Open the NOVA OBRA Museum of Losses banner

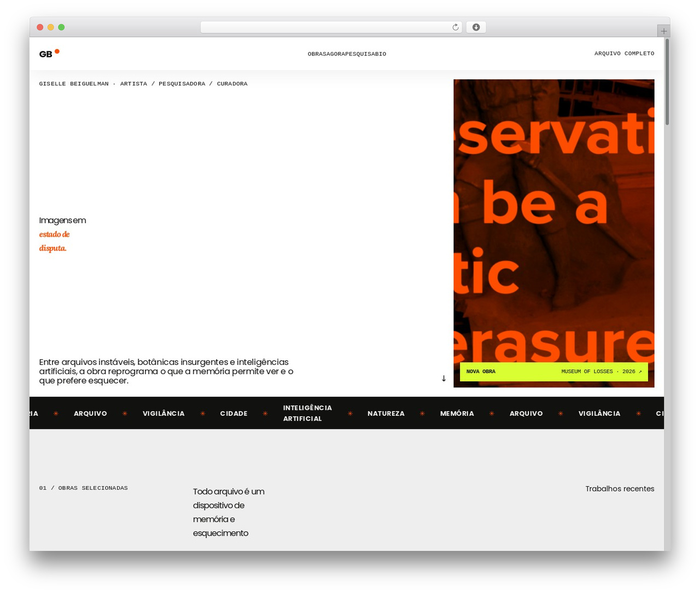(x=554, y=371)
